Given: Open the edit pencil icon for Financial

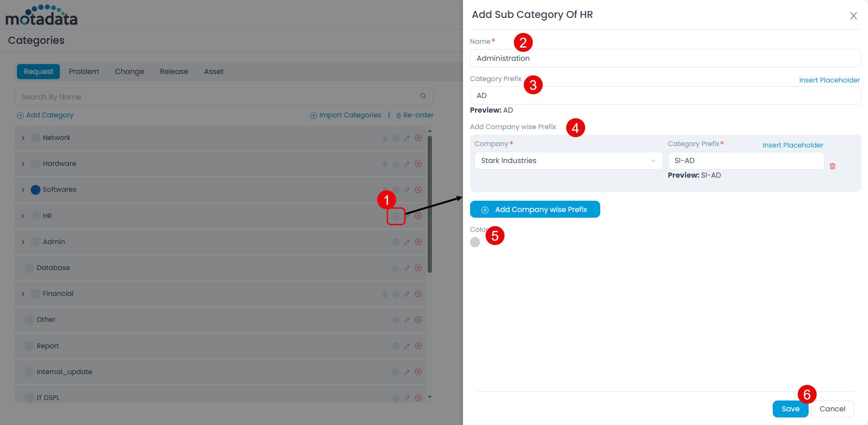Looking at the screenshot, I should (407, 294).
